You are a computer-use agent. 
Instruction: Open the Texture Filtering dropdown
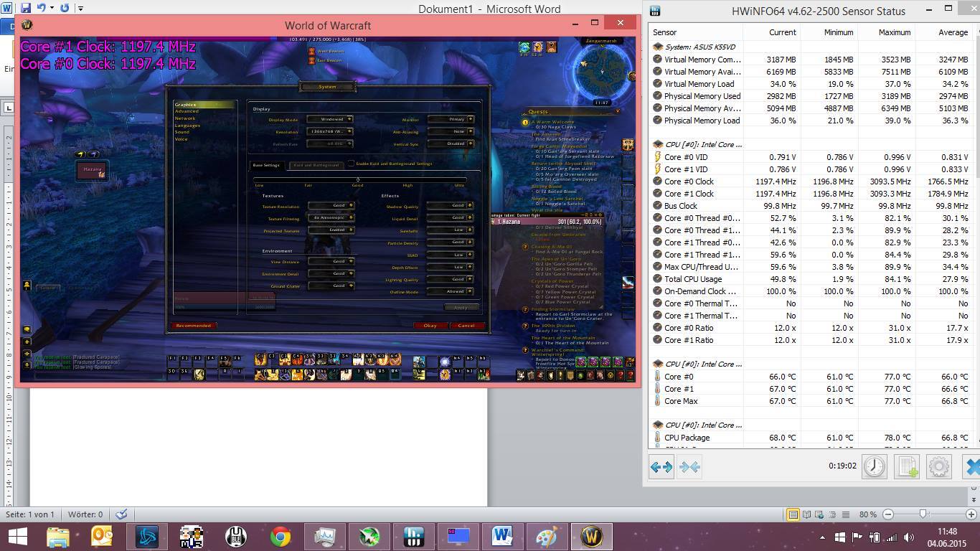(331, 217)
